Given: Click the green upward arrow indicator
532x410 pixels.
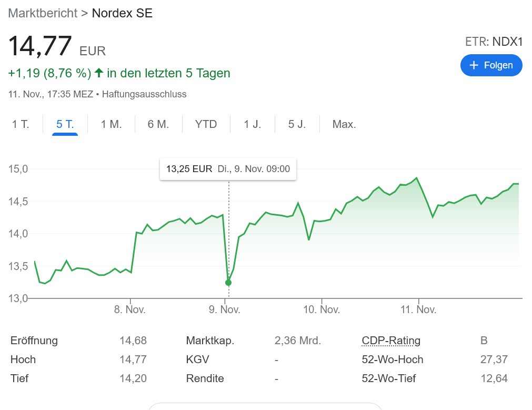Looking at the screenshot, I should pyautogui.click(x=98, y=73).
